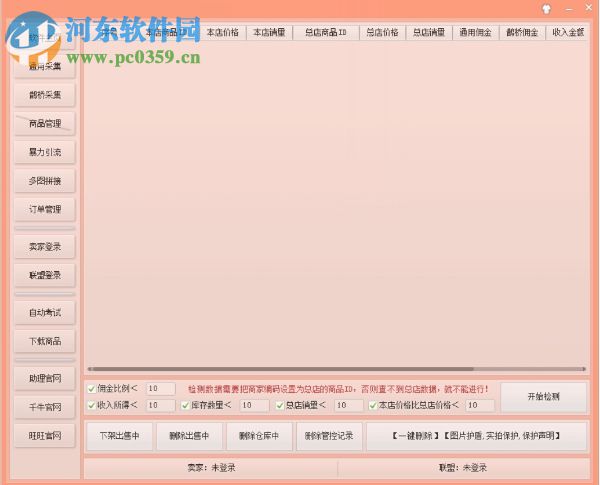Click the 开始检测 button
The image size is (600, 485).
(x=543, y=397)
